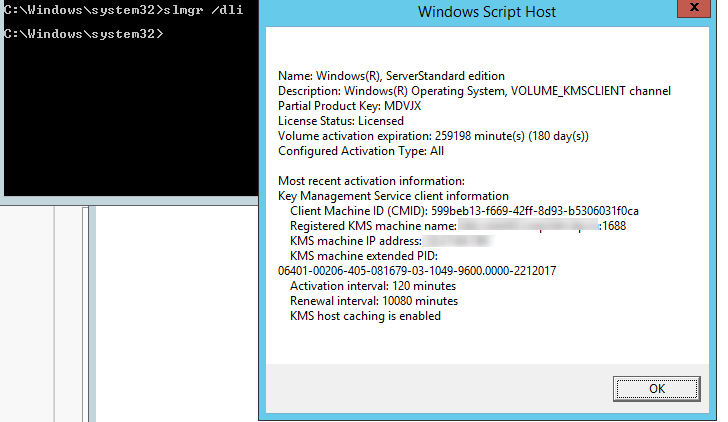This screenshot has width=728, height=422.
Task: Click 'KMS host caching is enabled' line
Action: coord(365,316)
